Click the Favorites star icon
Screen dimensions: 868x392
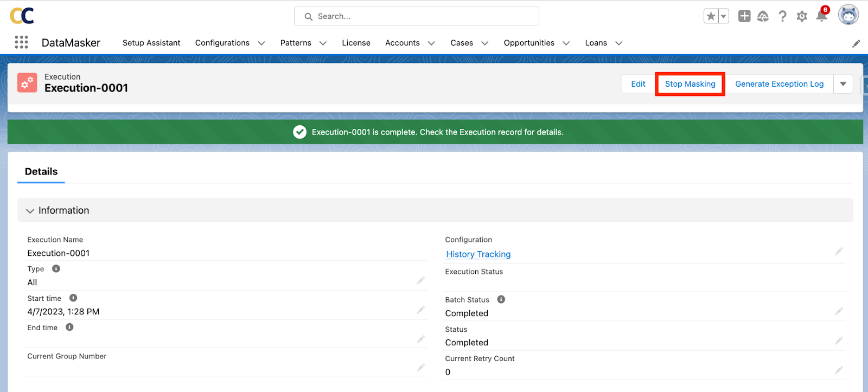(x=711, y=16)
